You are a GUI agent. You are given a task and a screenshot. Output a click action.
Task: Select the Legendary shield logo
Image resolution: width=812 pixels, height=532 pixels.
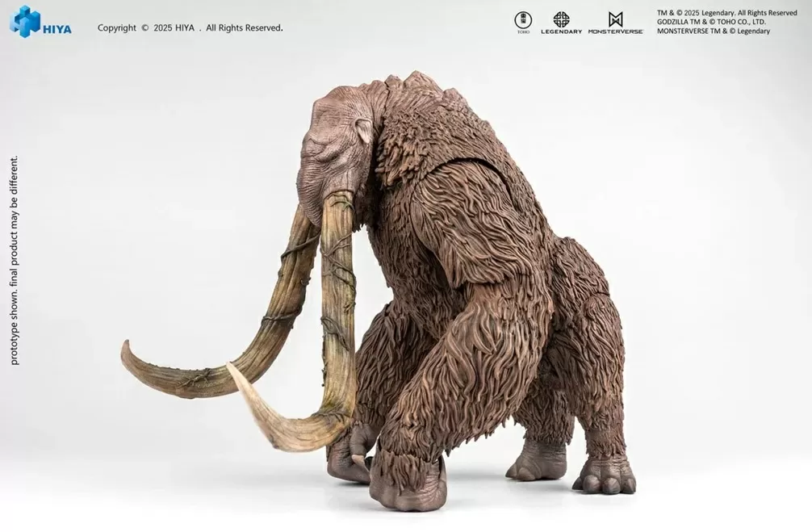point(561,19)
